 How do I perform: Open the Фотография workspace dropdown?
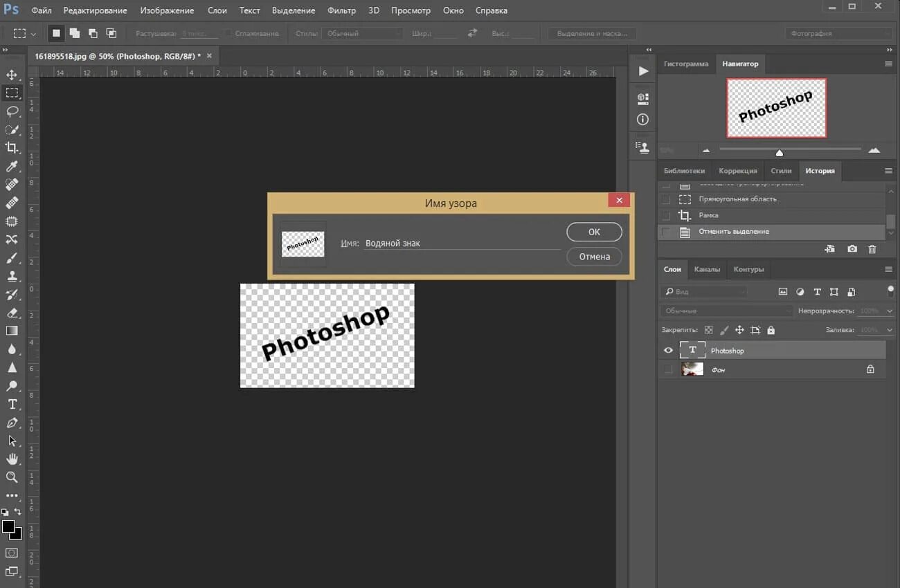point(838,33)
